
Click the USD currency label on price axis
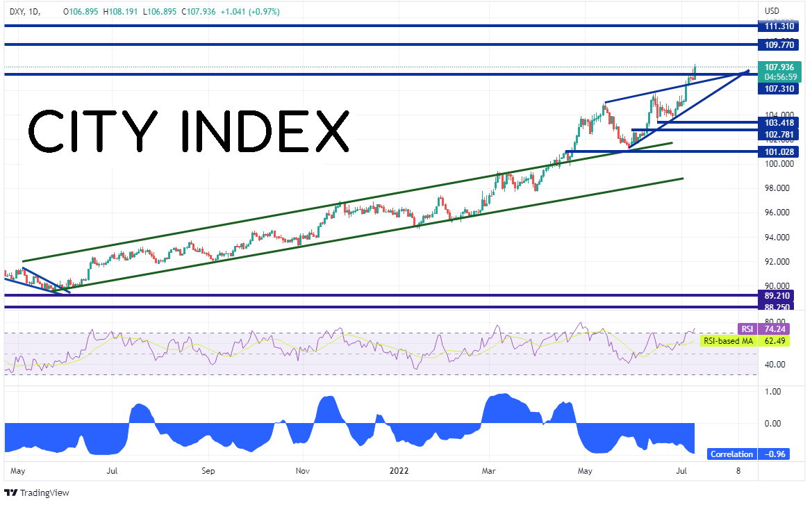point(772,11)
